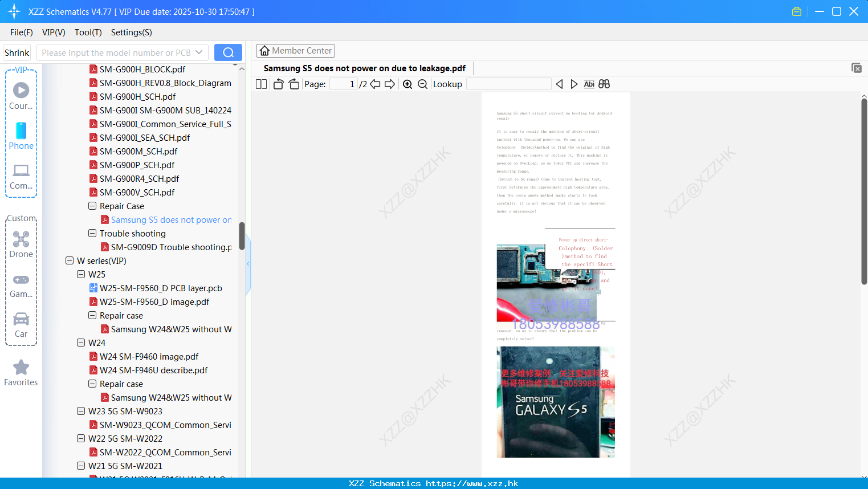Open W25-SM-F9560_D PCB layer.pcb
Screen dimensions: 868x489
[161, 288]
